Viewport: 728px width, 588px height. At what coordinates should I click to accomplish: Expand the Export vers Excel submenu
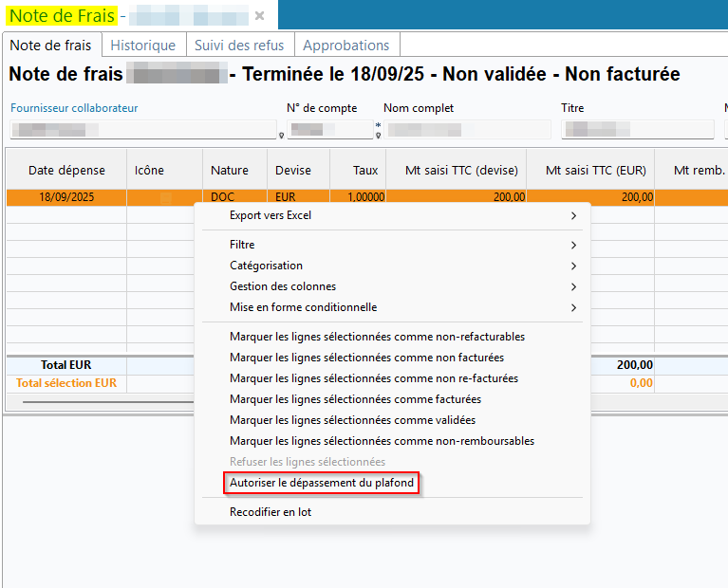[572, 215]
